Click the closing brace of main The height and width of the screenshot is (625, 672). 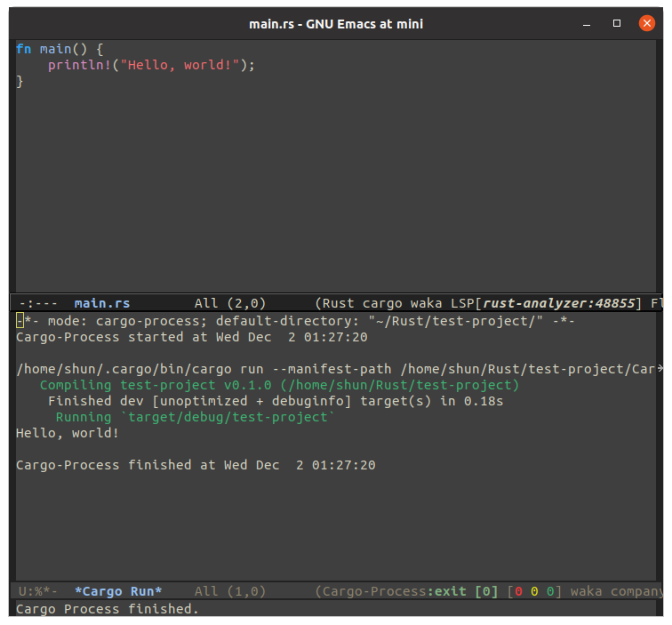click(x=20, y=81)
